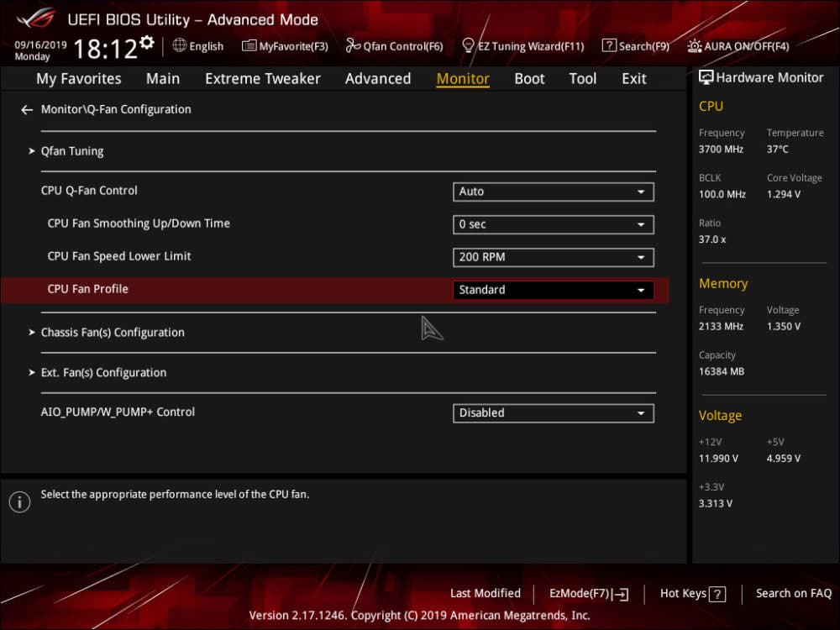This screenshot has height=630, width=840.
Task: Open the Tool tab
Action: [x=582, y=79]
